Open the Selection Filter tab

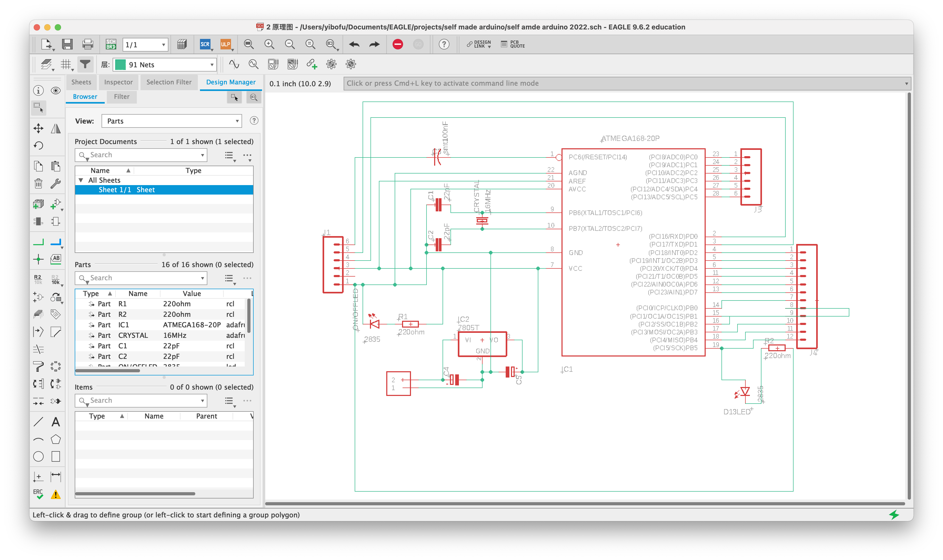pos(169,82)
